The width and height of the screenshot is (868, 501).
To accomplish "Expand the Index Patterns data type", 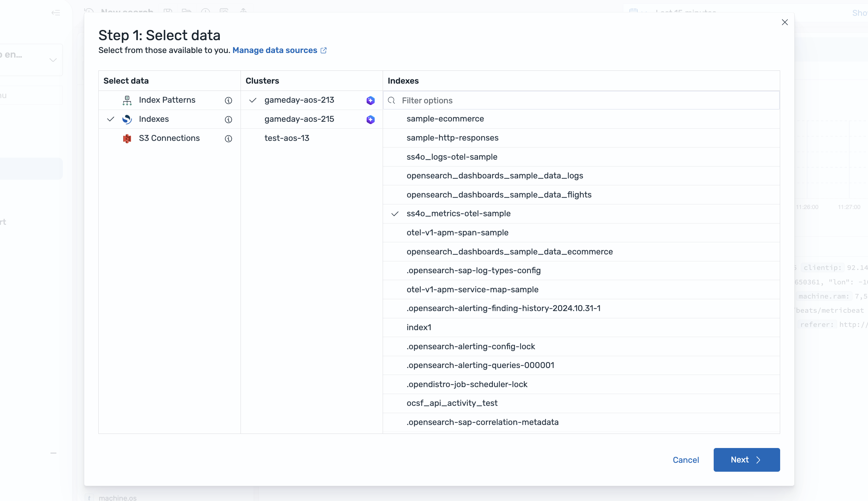I will (167, 100).
